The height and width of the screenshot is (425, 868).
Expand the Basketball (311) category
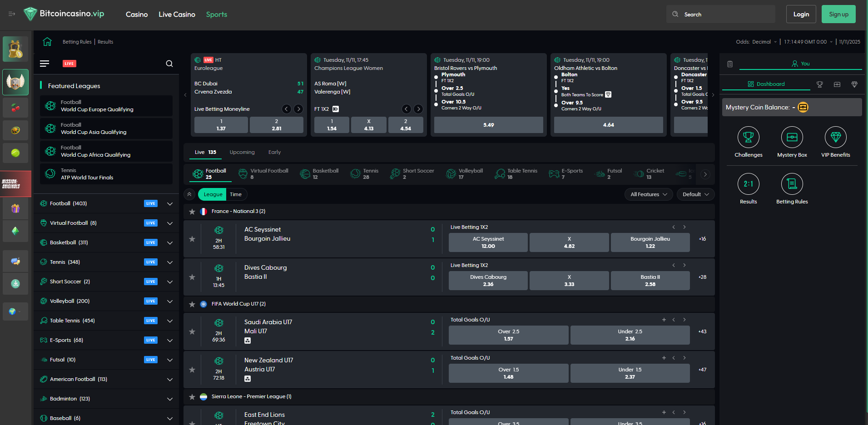170,242
